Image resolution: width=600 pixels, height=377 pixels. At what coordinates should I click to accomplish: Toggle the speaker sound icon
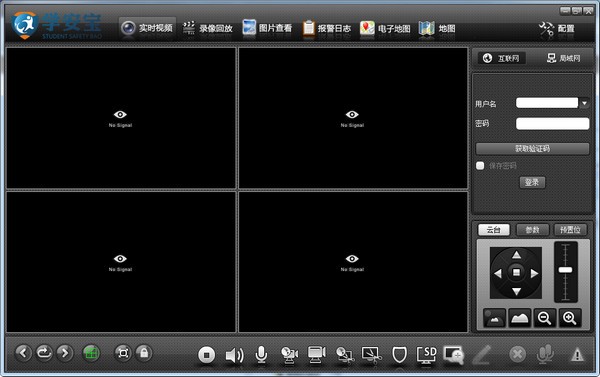pyautogui.click(x=234, y=355)
